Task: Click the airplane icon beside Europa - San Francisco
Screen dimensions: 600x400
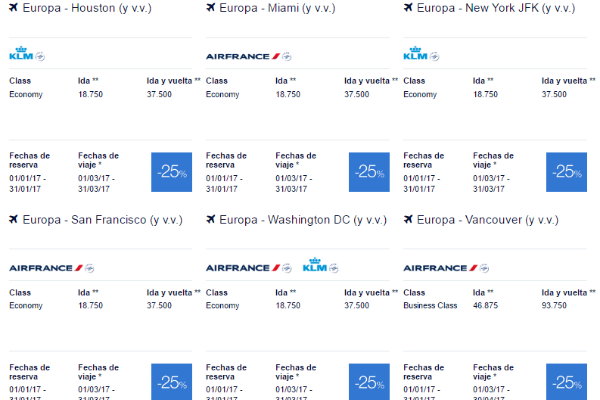Action: coord(14,219)
